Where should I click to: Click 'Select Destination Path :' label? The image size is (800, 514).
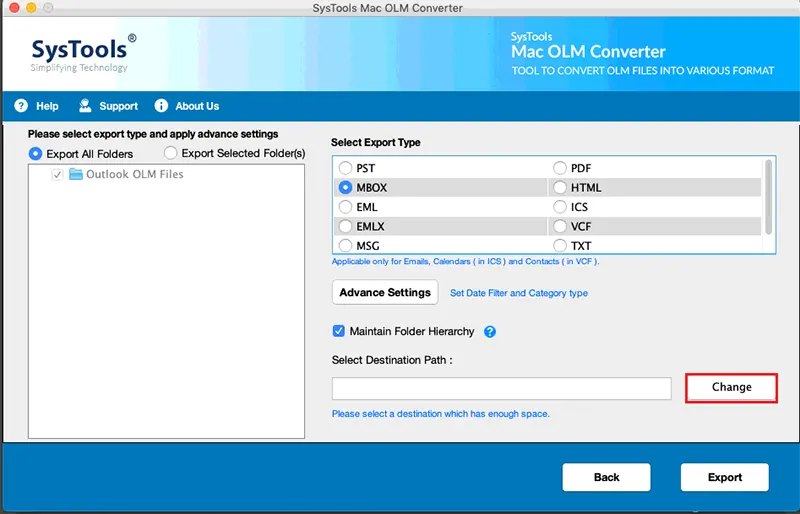pyautogui.click(x=392, y=360)
